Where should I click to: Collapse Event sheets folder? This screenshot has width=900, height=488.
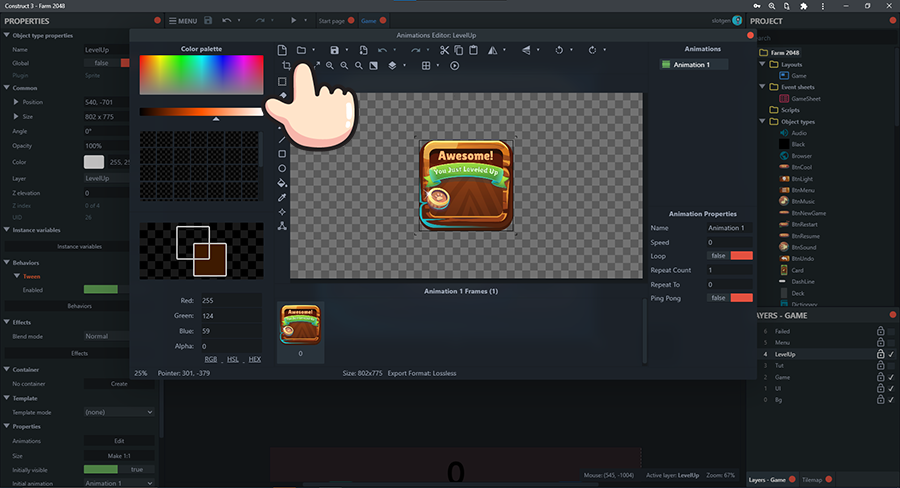point(763,87)
